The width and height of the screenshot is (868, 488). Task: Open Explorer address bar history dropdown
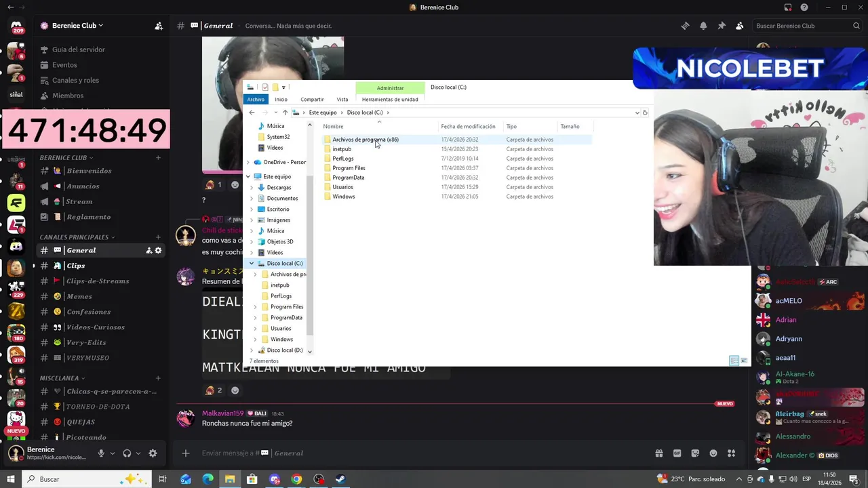pyautogui.click(x=637, y=113)
